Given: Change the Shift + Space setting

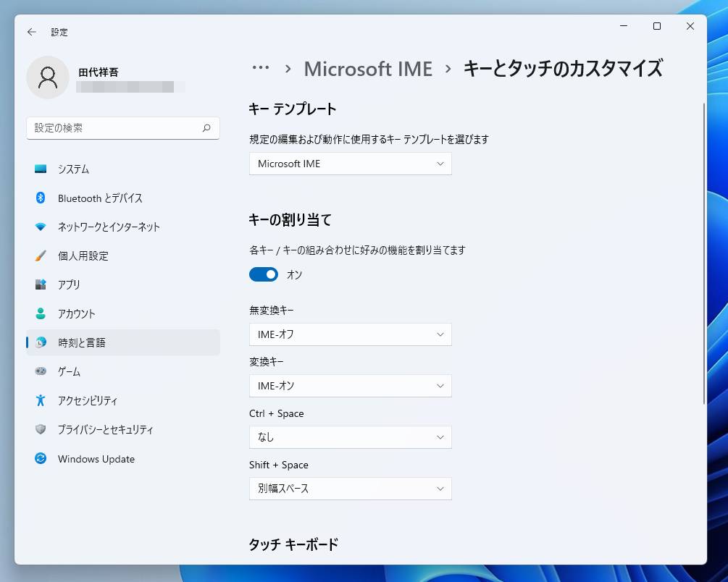Looking at the screenshot, I should 350,488.
